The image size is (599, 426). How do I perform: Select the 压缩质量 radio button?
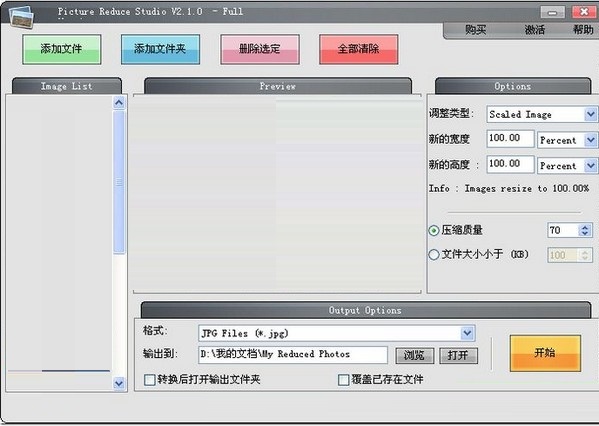[x=434, y=230]
